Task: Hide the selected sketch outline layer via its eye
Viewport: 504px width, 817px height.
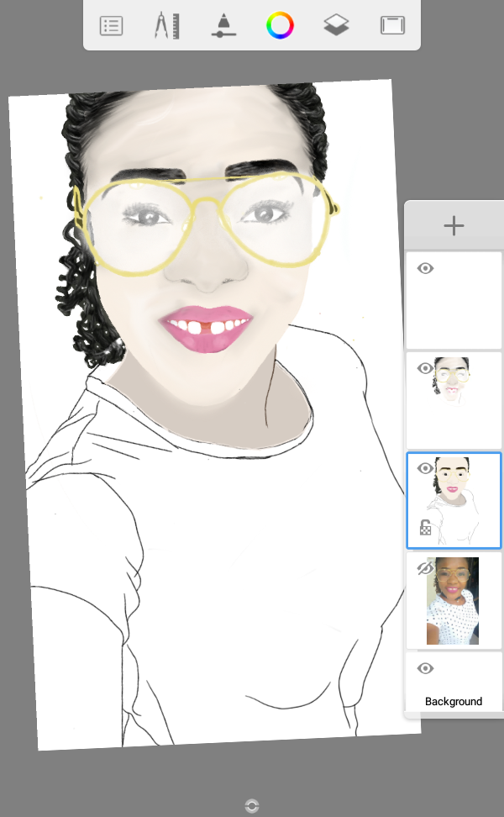Action: click(425, 468)
